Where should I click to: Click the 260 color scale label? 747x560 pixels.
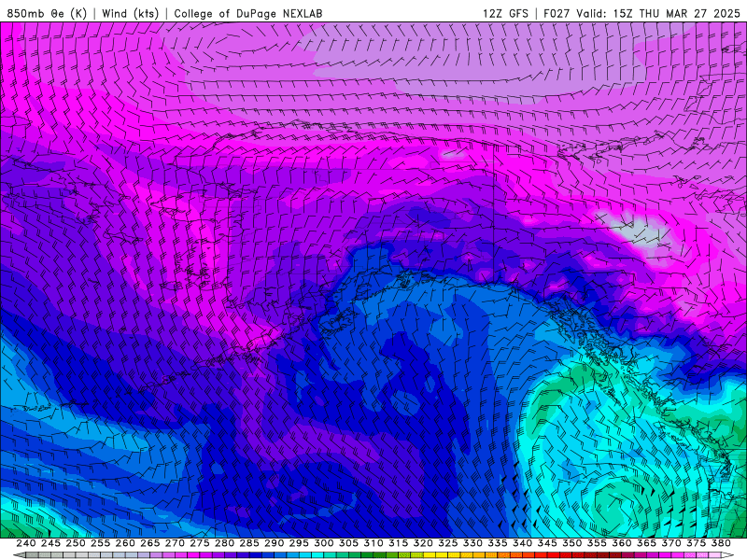[125, 543]
